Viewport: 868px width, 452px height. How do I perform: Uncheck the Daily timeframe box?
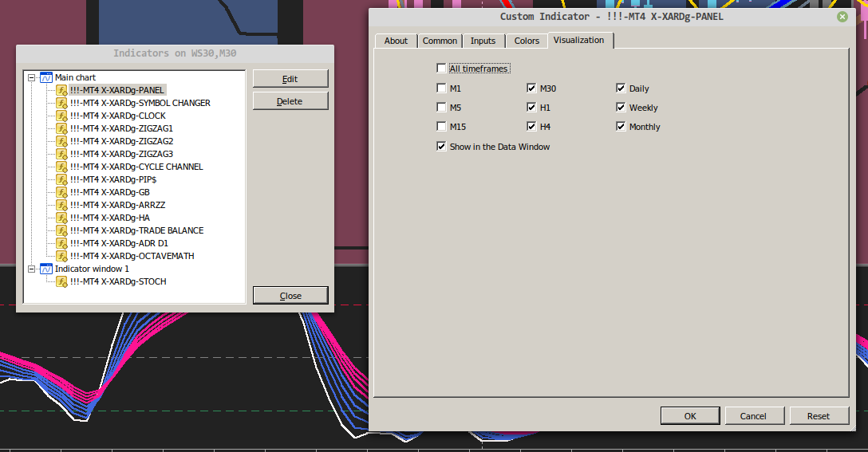tap(621, 88)
